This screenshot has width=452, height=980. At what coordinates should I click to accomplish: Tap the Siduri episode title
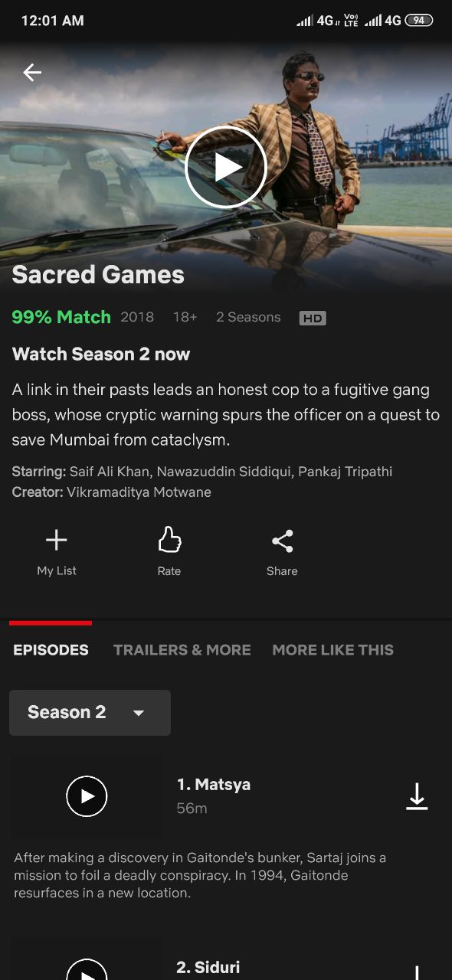coord(208,968)
